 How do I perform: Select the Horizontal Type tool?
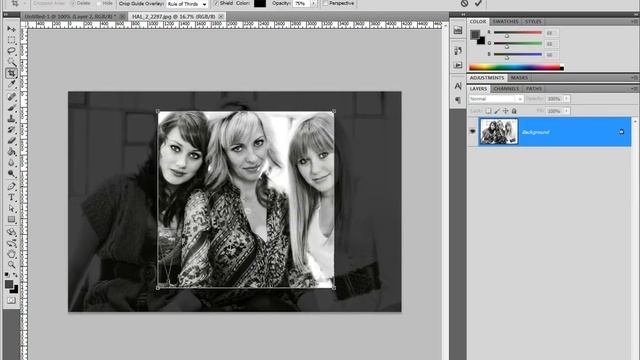11,198
